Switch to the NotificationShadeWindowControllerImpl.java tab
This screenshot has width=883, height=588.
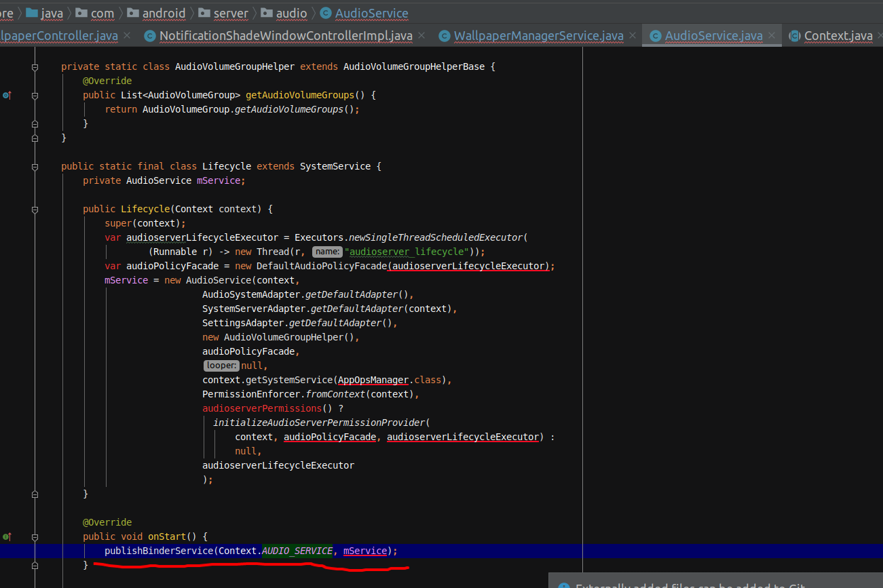[286, 35]
